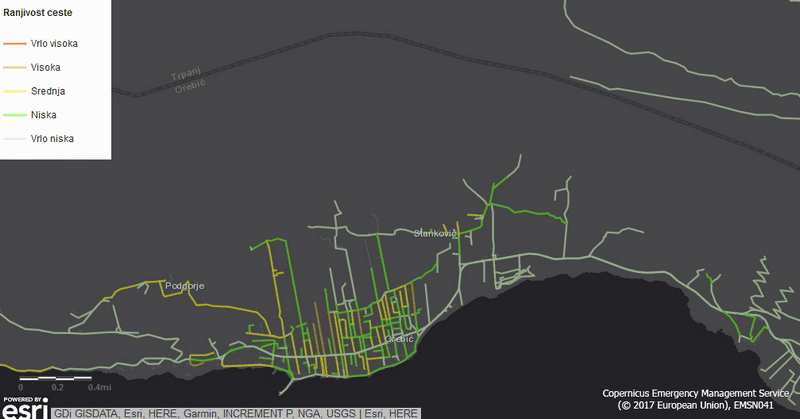Click the green Niska legend line

point(15,115)
